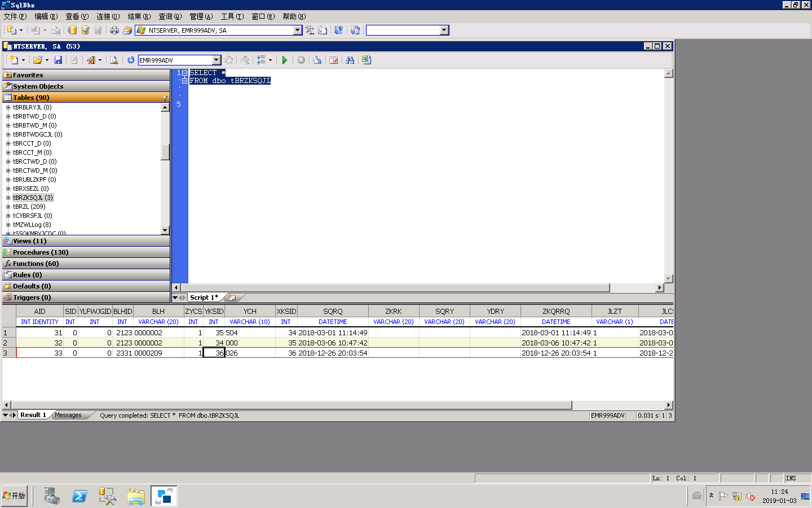Open the 查询 menu
This screenshot has height=508, width=812.
(170, 16)
